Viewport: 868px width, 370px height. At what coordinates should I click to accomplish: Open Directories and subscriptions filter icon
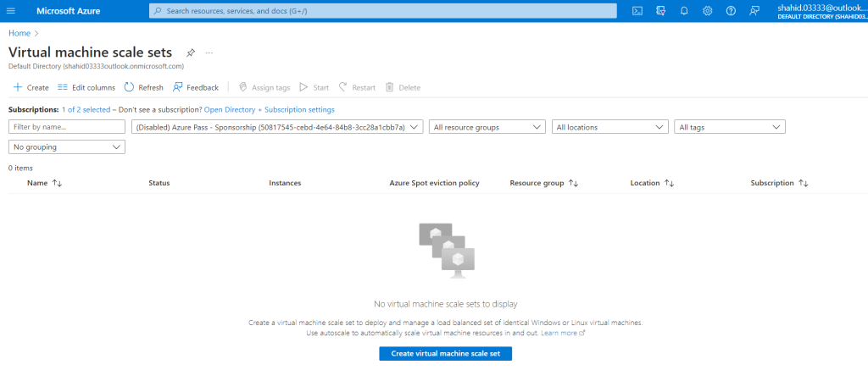(x=661, y=11)
